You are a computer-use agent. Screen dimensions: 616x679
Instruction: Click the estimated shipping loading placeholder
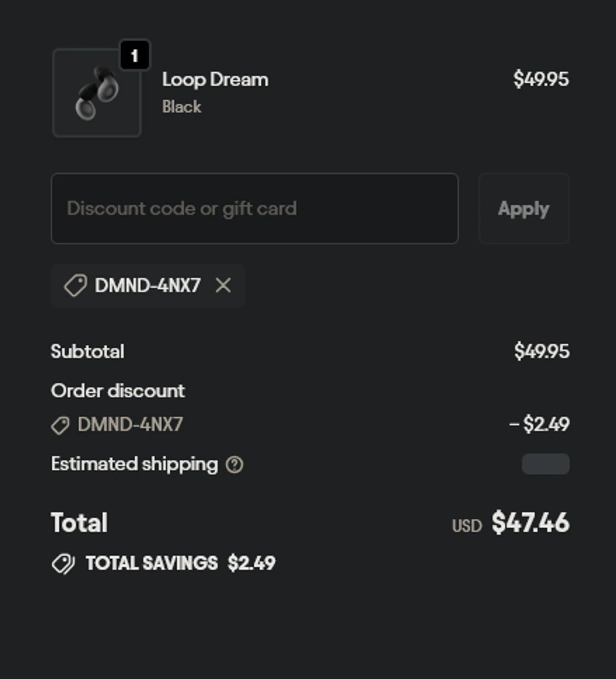[545, 464]
